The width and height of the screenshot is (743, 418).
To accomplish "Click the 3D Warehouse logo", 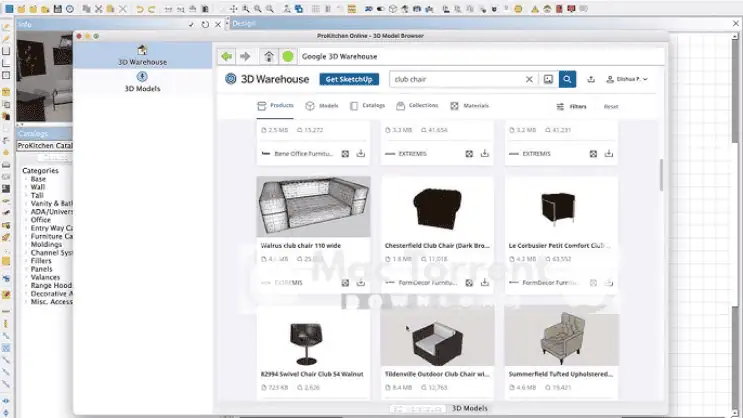I will coord(267,79).
